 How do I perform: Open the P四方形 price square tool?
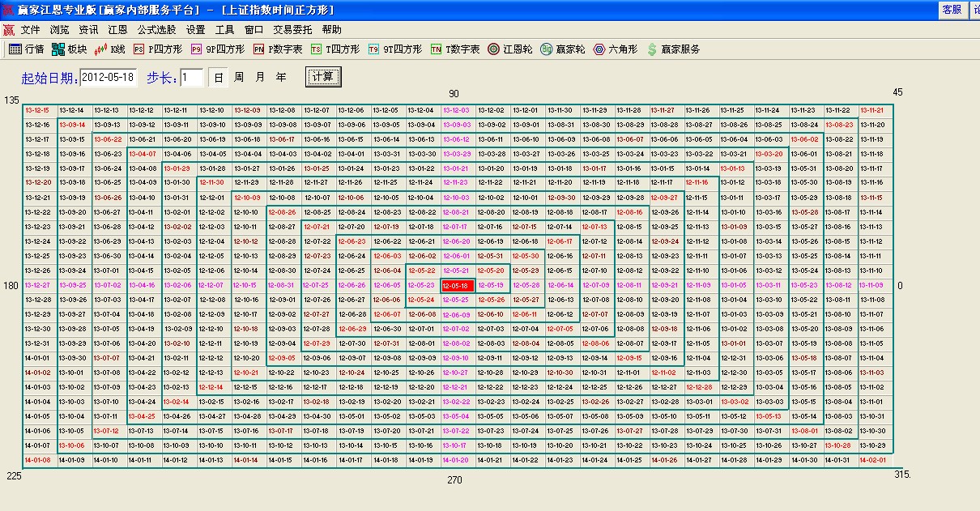[157, 49]
